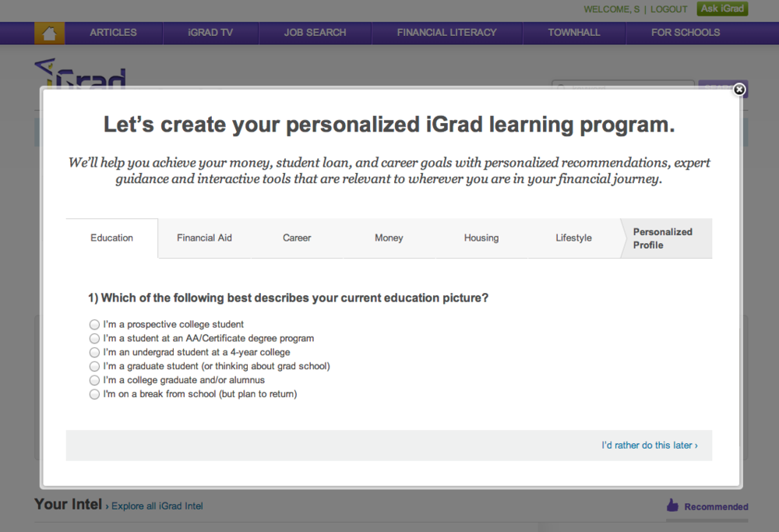Select college graduate and/or alumnus option
The image size is (779, 532).
pyautogui.click(x=94, y=380)
